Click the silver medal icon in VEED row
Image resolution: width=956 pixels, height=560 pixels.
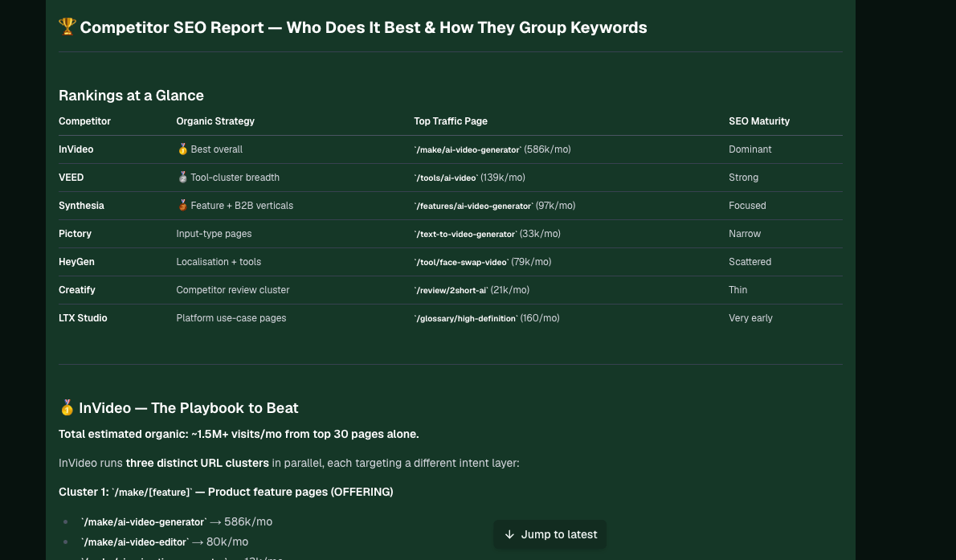(182, 178)
